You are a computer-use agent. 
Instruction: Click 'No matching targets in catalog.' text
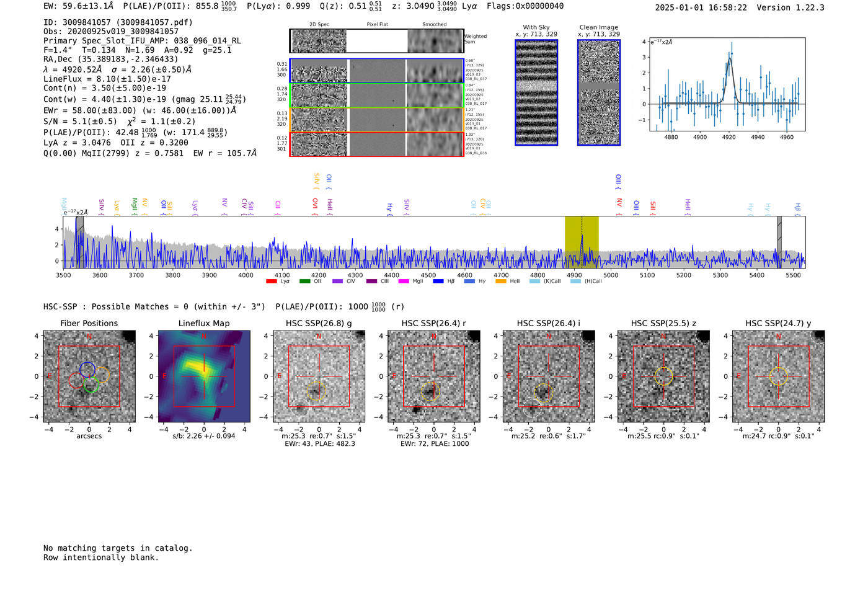[x=118, y=548]
